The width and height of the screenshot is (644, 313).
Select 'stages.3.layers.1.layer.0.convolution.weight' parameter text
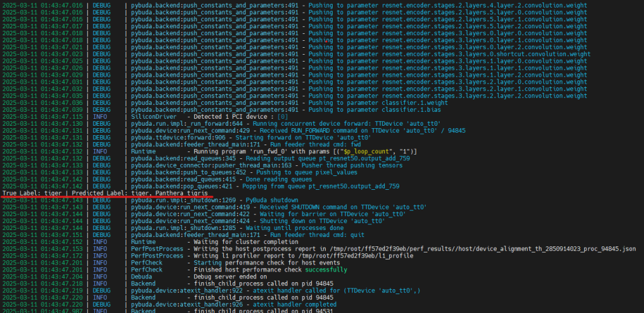pyautogui.click(x=509, y=61)
